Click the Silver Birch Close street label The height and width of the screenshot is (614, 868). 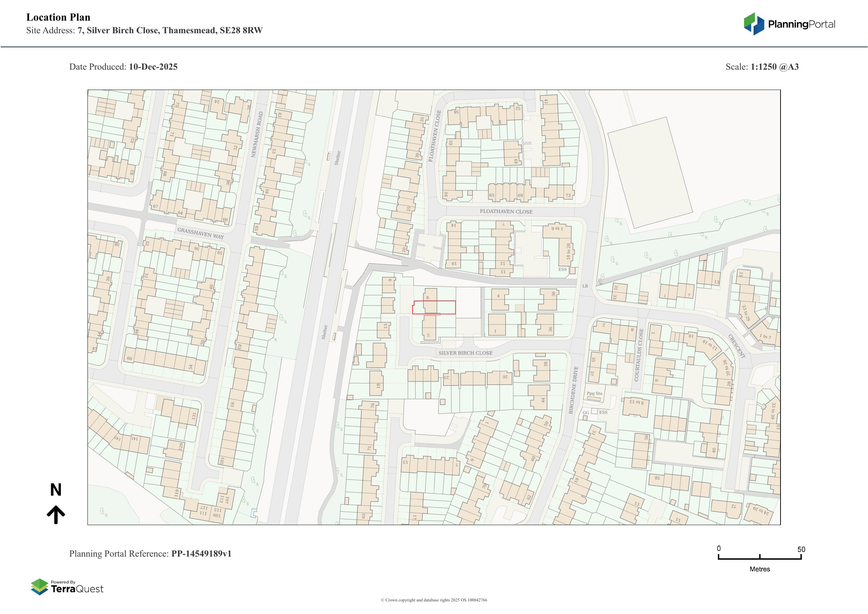[465, 353]
